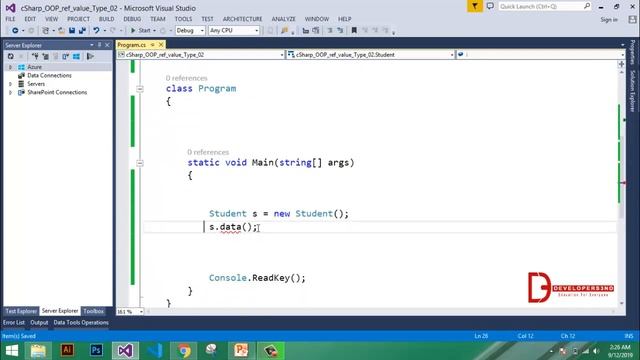Click references CodeLens above Main method
Image resolution: width=640 pixels, height=360 pixels.
208,152
